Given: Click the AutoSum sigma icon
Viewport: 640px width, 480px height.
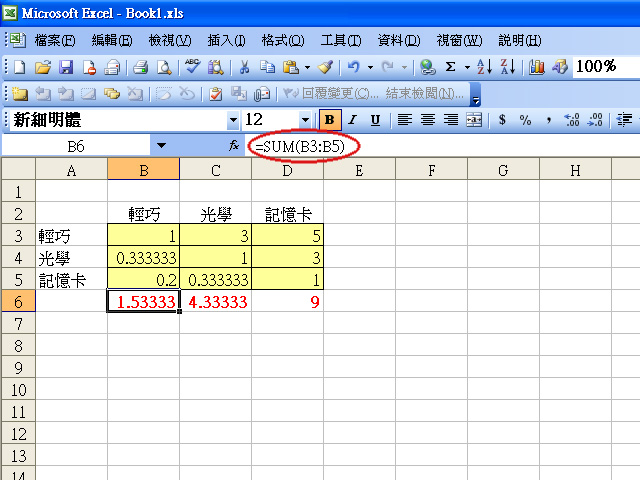Looking at the screenshot, I should tap(450, 67).
